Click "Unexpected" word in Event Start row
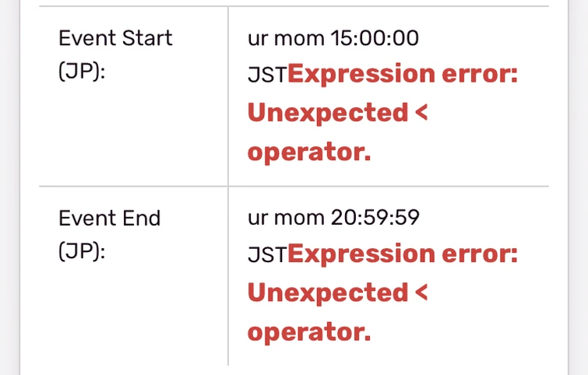 [327, 113]
